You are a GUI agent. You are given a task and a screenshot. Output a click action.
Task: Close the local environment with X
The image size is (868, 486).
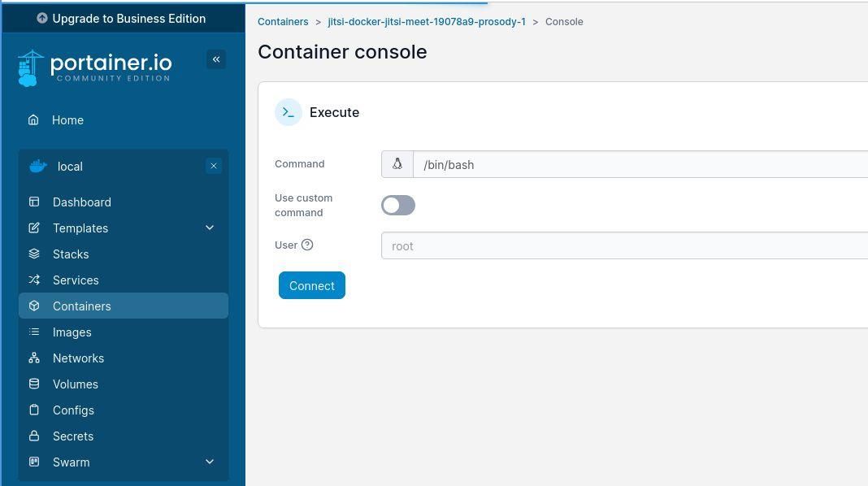coord(214,166)
